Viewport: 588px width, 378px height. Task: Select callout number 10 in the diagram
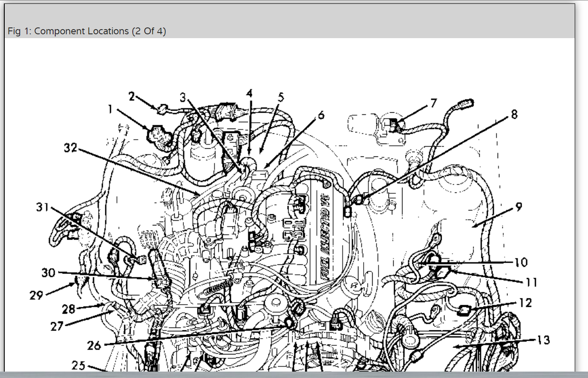(521, 262)
